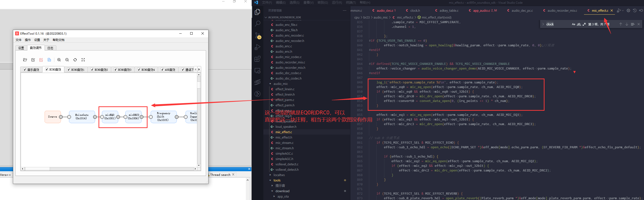The height and width of the screenshot is (200, 644).
Task: Click the EffectTool horizontal scrollbar thumb
Action: pyautogui.click(x=38, y=169)
